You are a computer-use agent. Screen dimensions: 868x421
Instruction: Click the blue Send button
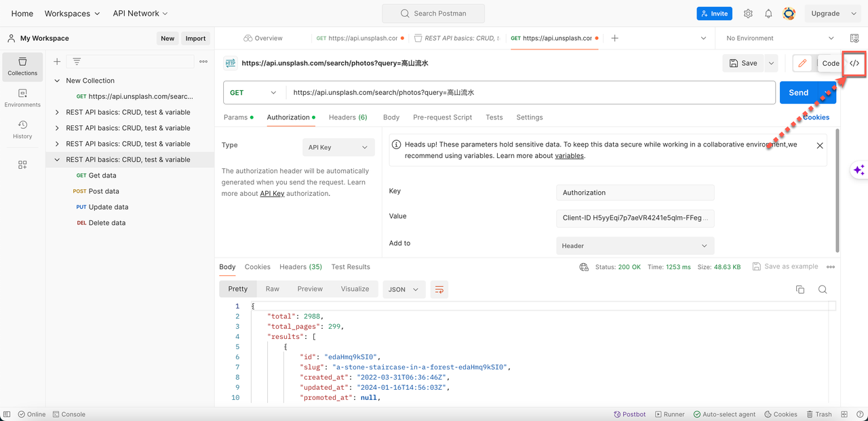798,93
